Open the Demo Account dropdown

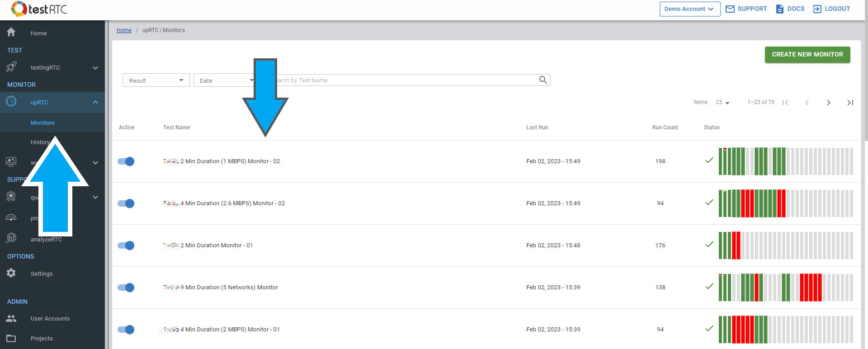coord(690,9)
